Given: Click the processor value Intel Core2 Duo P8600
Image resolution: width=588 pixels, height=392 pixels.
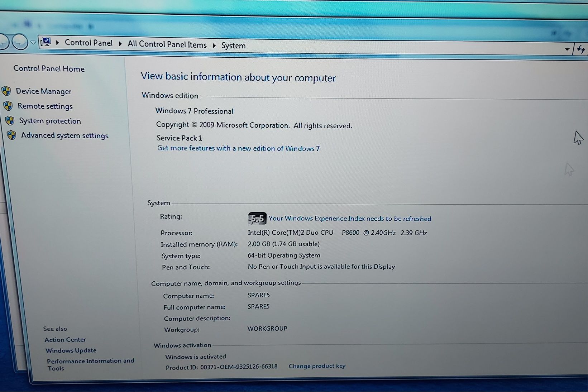Looking at the screenshot, I should [x=337, y=233].
